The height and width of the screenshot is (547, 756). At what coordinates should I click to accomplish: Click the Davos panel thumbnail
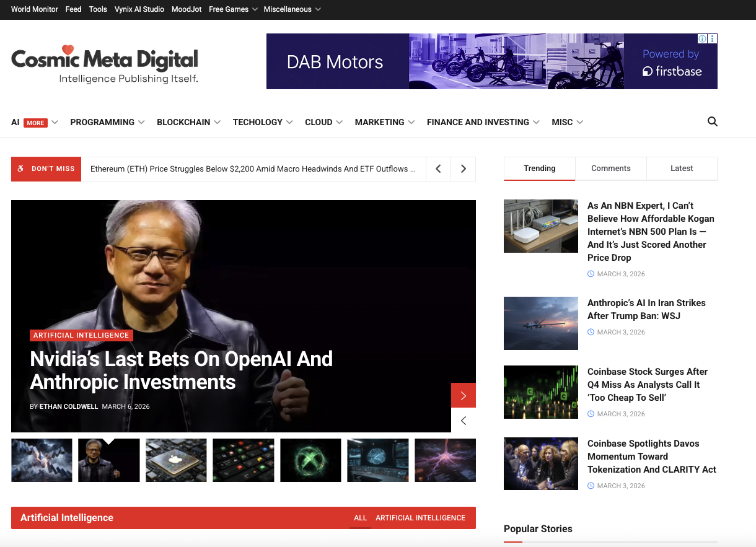(x=541, y=464)
